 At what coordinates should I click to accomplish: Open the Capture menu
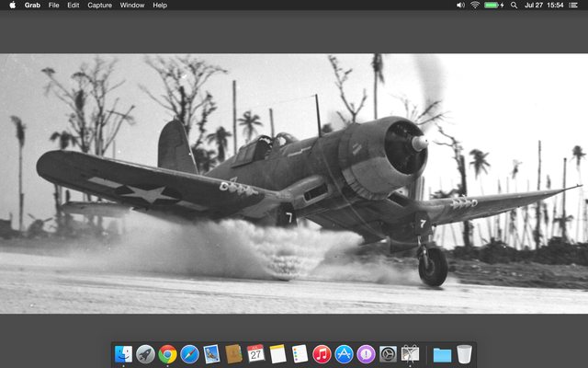99,6
